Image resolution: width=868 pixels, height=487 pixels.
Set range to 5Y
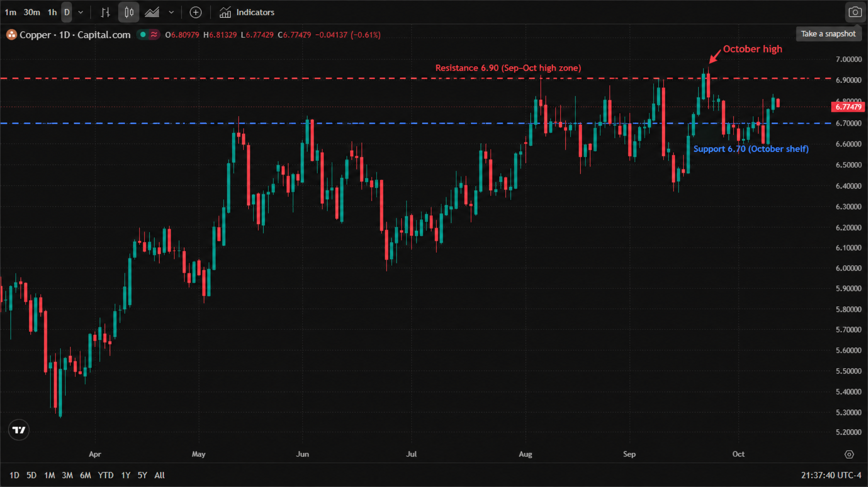pos(142,475)
